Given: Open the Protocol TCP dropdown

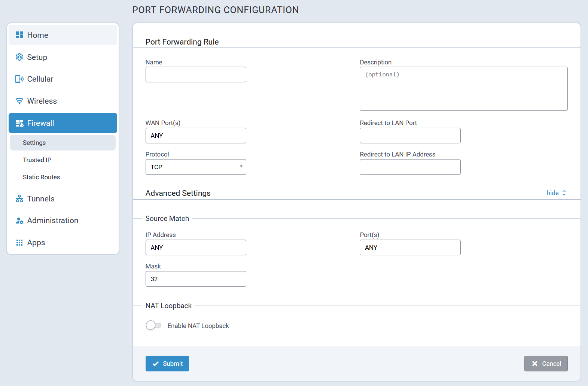Looking at the screenshot, I should pyautogui.click(x=196, y=167).
